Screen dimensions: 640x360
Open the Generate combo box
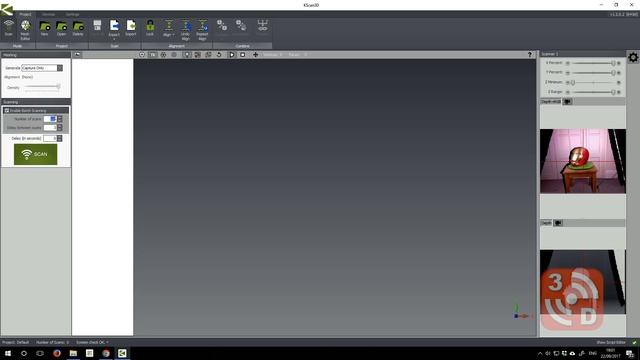[x=42, y=68]
